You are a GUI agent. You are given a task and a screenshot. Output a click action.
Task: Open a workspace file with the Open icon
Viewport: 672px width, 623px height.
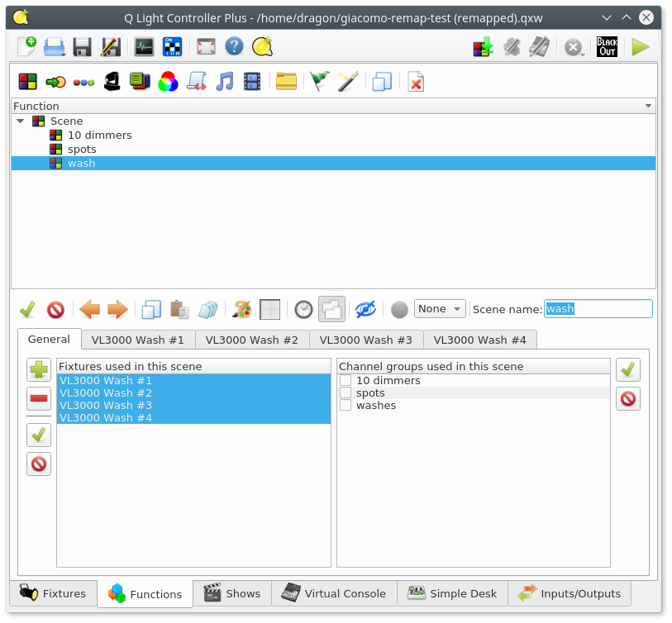tap(55, 47)
